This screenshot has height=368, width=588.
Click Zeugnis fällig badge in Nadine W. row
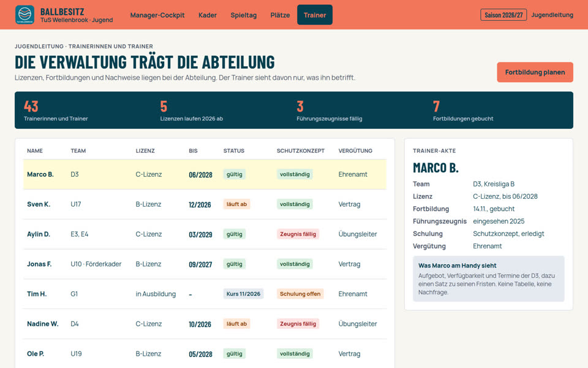298,324
